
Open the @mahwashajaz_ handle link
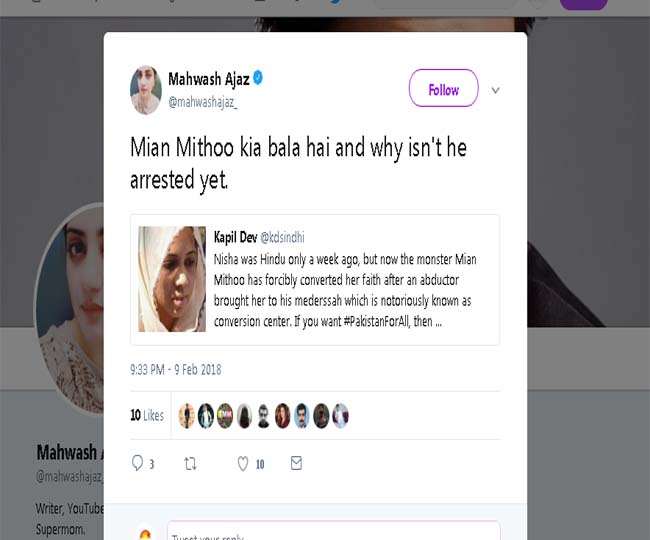pos(203,102)
